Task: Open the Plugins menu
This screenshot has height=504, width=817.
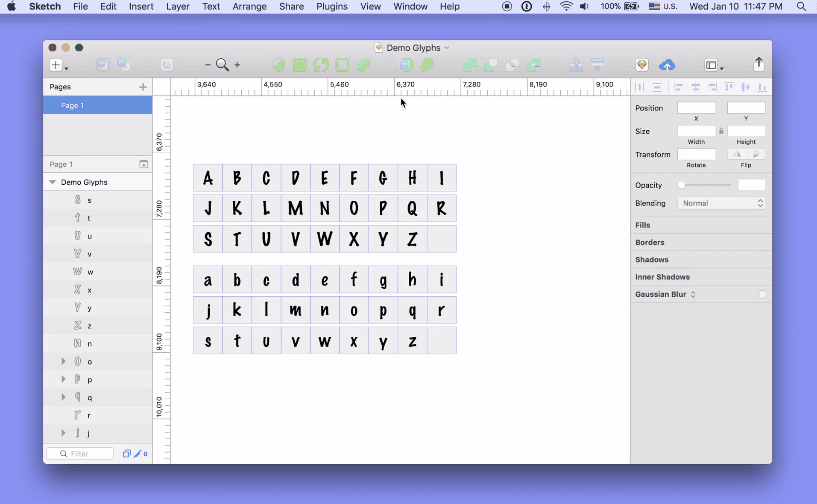Action: point(331,7)
